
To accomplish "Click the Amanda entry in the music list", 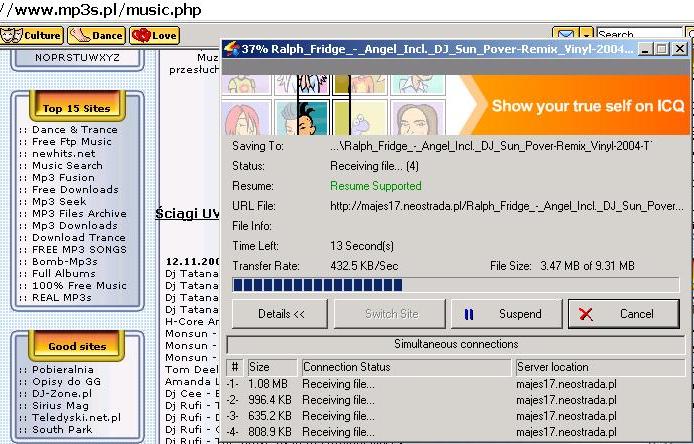I will [x=192, y=381].
